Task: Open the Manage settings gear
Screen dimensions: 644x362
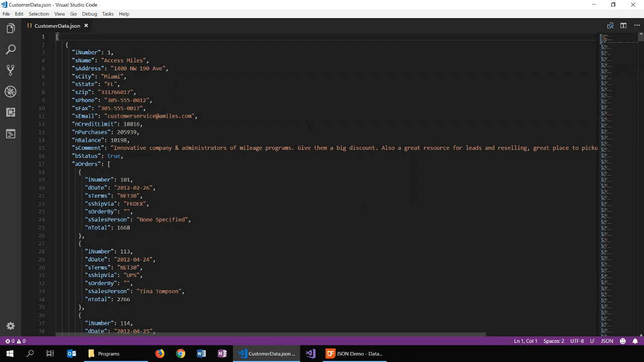Action: (11, 326)
